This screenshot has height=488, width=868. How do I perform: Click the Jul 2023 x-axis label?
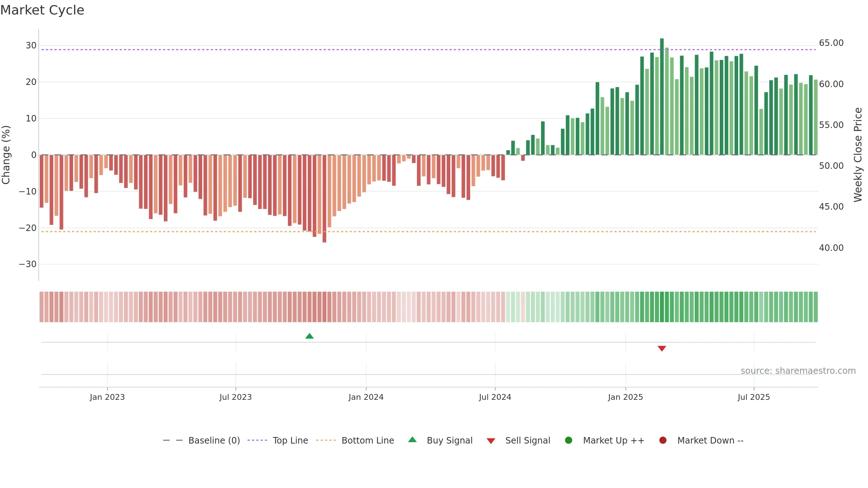point(235,397)
